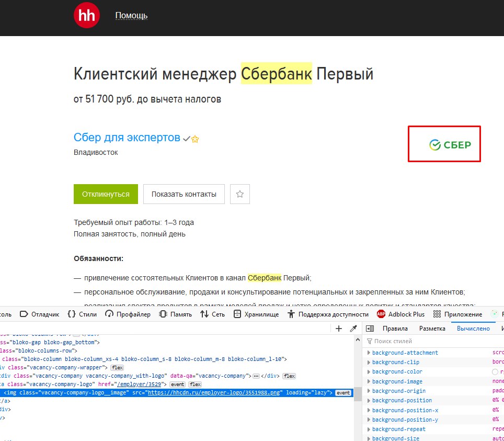504x441 pixels.
Task: Add vacancy to favorites with star button
Action: [x=240, y=194]
